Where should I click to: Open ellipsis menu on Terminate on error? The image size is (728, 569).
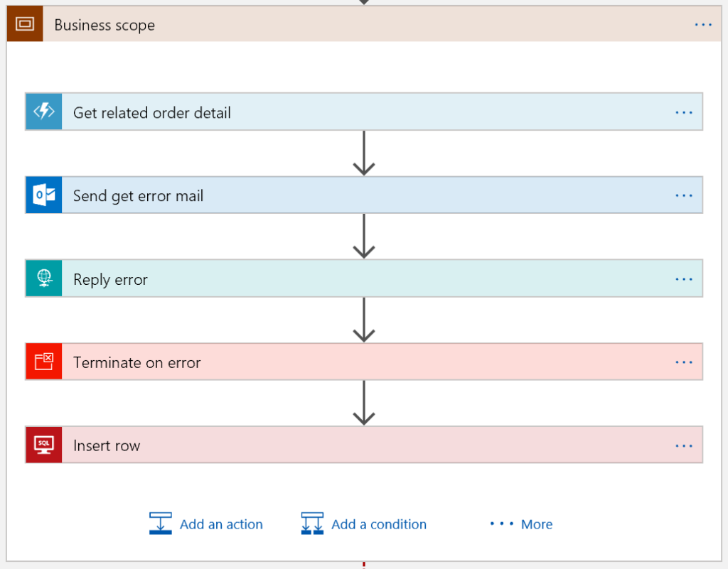tap(684, 362)
